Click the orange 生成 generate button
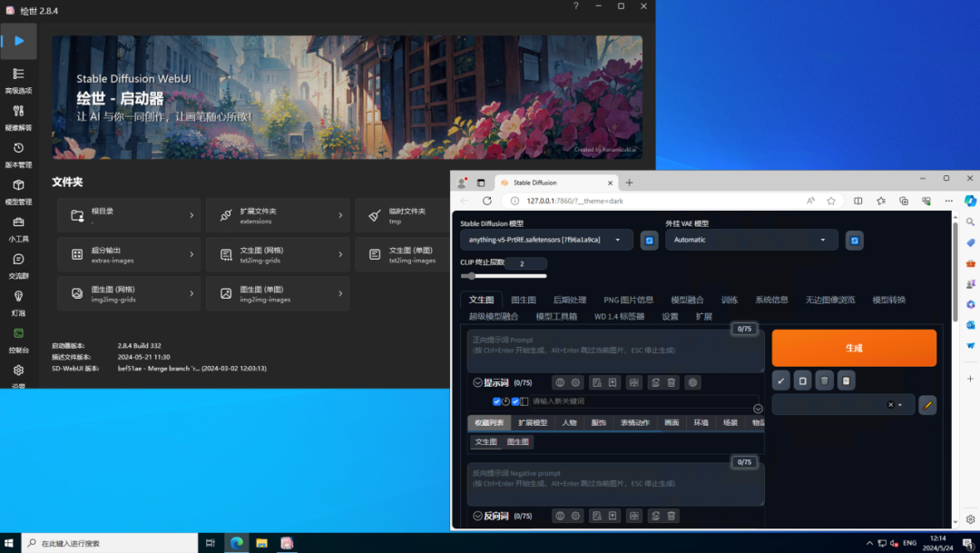The image size is (980, 553). pyautogui.click(x=854, y=348)
